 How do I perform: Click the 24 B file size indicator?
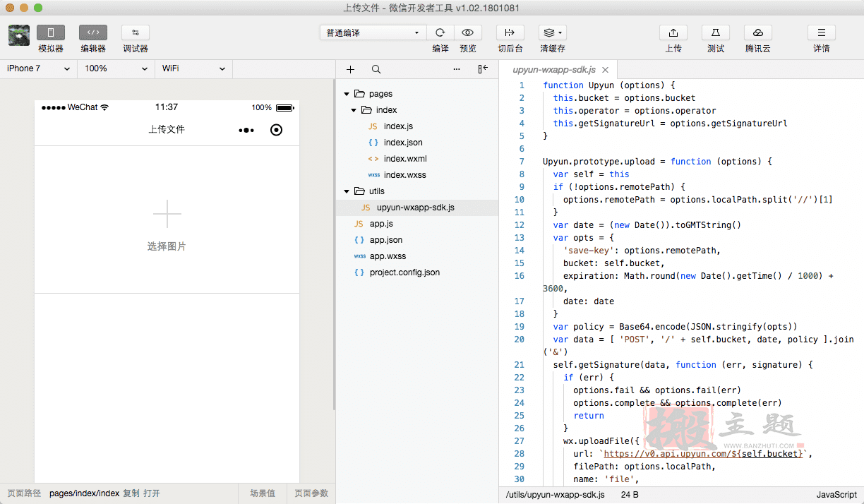[x=630, y=495]
